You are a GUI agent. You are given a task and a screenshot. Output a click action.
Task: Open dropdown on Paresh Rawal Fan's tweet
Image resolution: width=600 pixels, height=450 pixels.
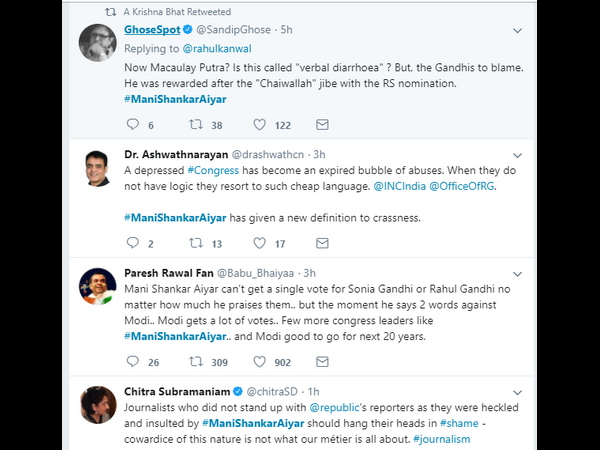[516, 273]
